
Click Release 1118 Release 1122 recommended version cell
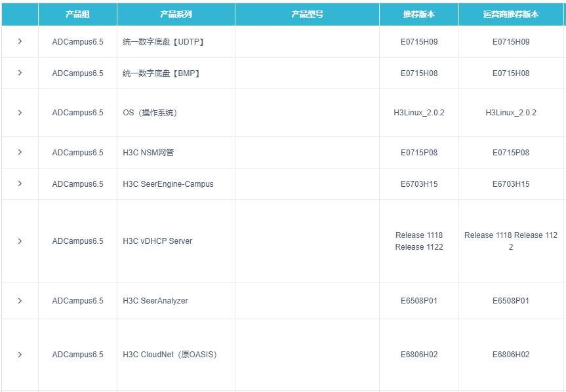coord(419,241)
